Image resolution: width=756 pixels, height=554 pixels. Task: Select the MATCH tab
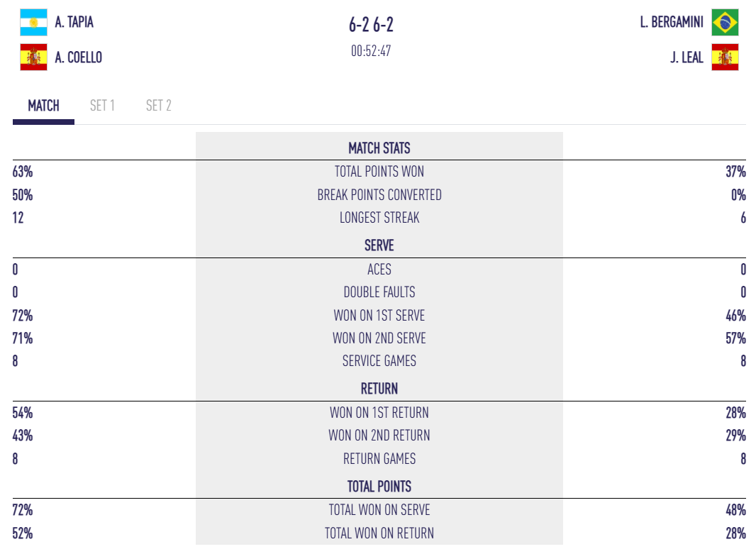tap(43, 106)
